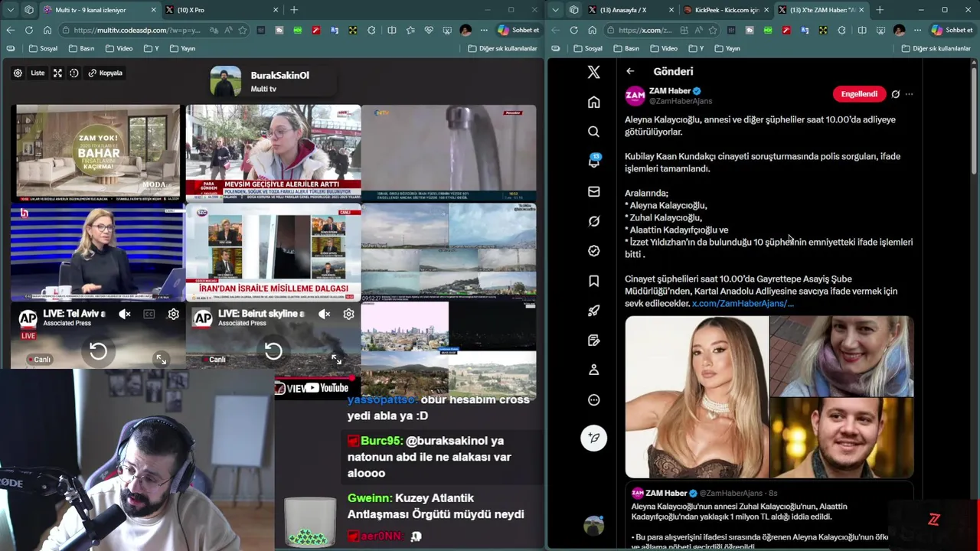The image size is (980, 551).
Task: Select İran'dan İsrail'e misilleme news tile
Action: click(273, 252)
